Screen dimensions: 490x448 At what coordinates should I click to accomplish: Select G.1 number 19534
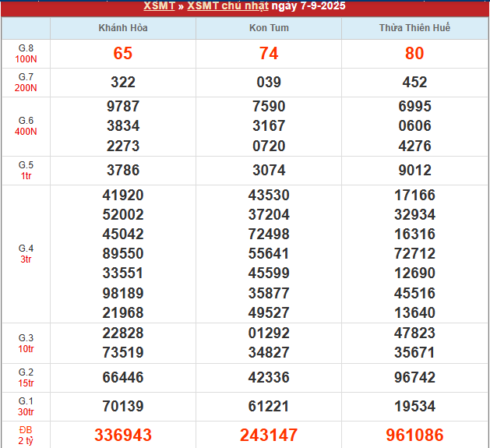(x=414, y=407)
